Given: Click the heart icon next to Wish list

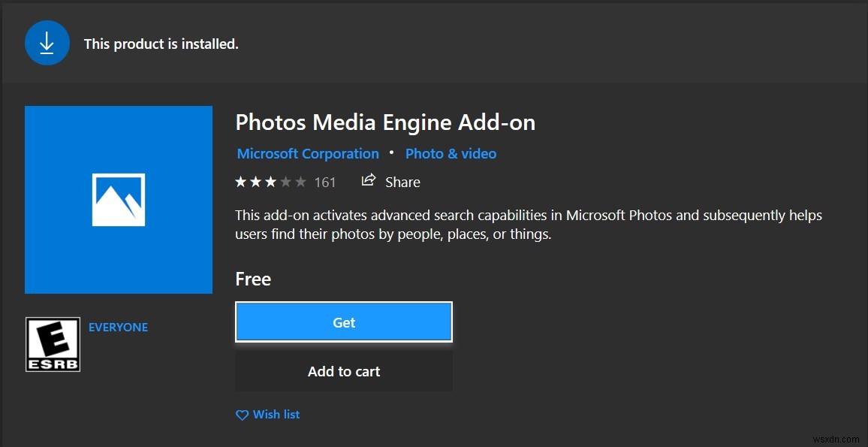Looking at the screenshot, I should (x=241, y=415).
